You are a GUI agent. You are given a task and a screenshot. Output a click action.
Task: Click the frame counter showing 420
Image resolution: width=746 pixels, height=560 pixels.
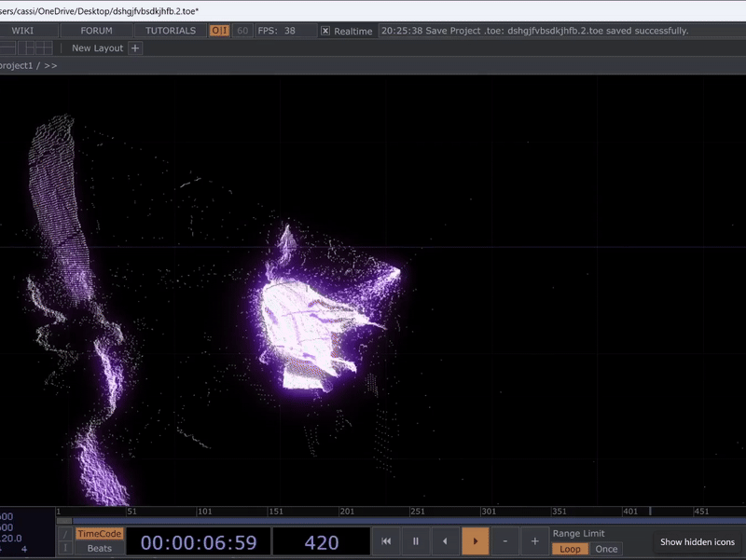[321, 540]
